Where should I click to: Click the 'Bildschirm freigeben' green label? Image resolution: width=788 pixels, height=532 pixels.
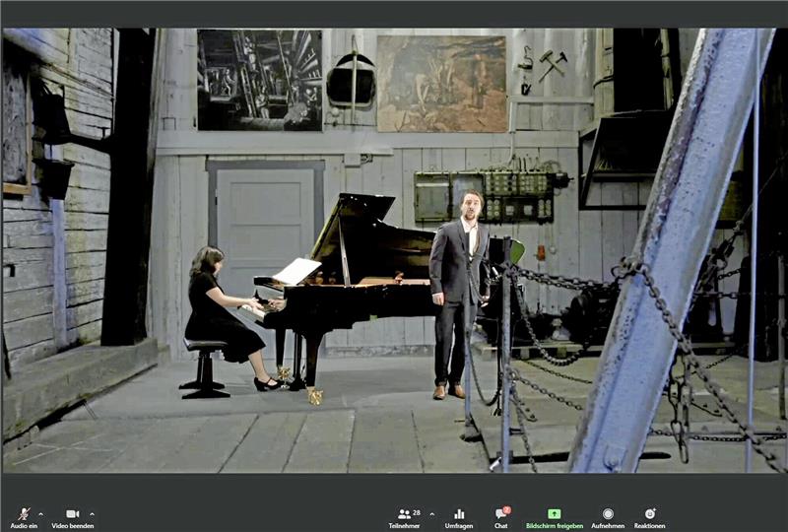pyautogui.click(x=554, y=526)
